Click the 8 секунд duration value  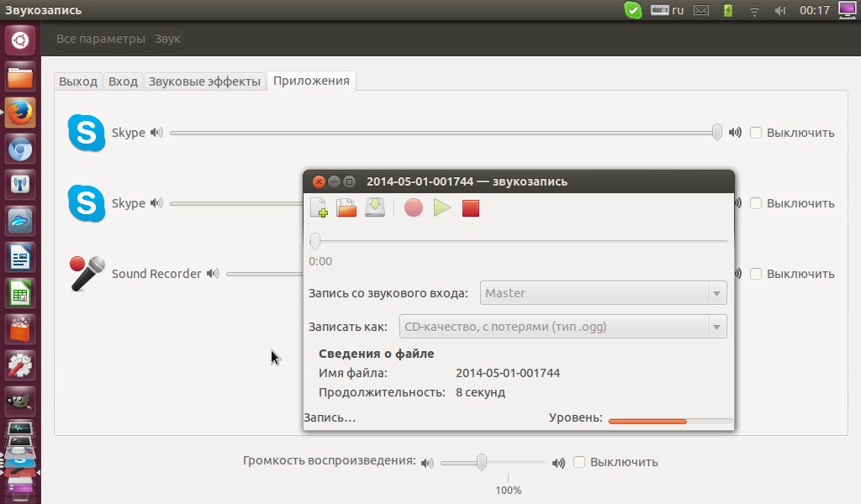coord(480,392)
